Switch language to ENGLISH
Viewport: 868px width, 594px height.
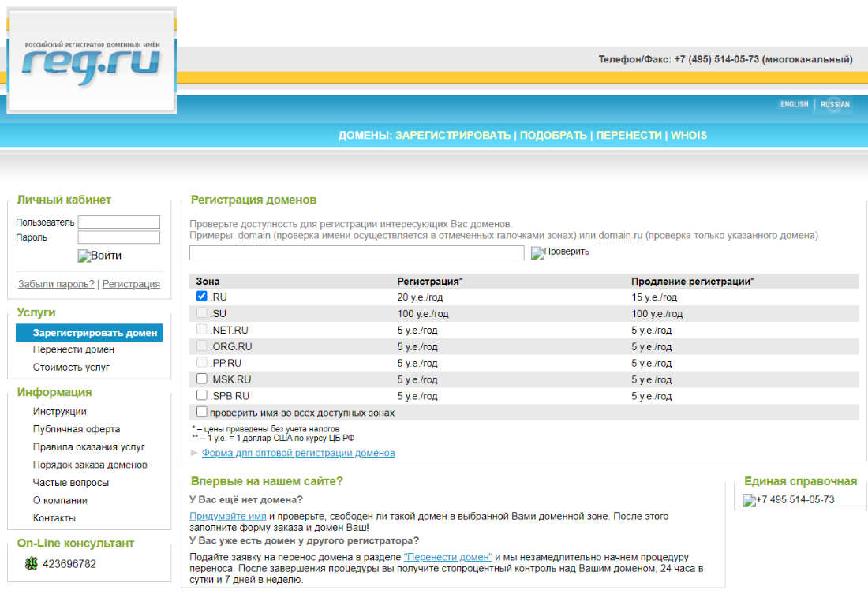[794, 104]
